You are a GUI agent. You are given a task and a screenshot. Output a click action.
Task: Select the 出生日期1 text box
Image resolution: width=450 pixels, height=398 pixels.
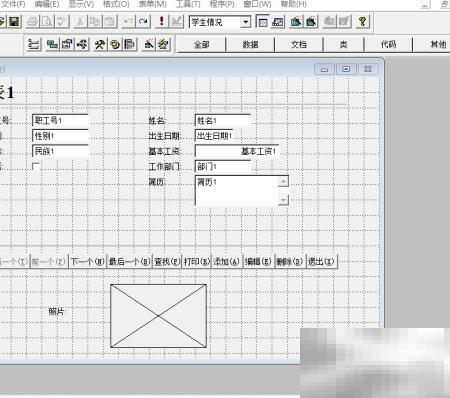click(x=214, y=136)
